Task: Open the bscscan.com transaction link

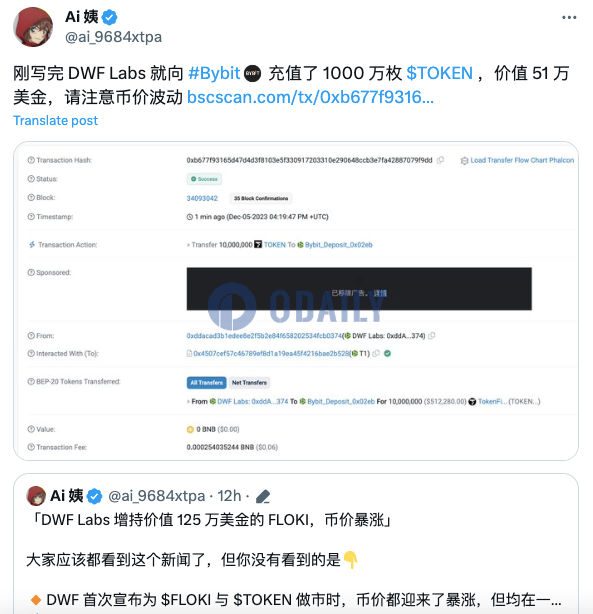Action: (310, 97)
